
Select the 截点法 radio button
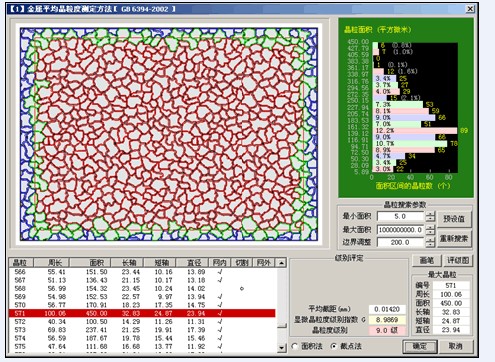(333, 346)
